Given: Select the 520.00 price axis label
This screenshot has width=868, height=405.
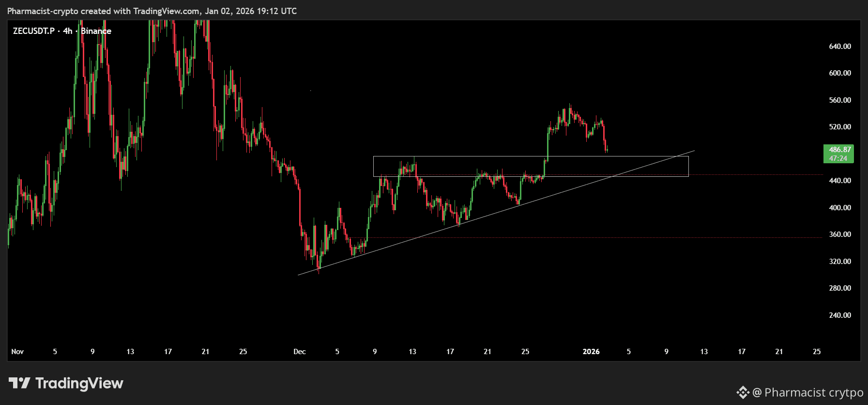Looking at the screenshot, I should [840, 127].
